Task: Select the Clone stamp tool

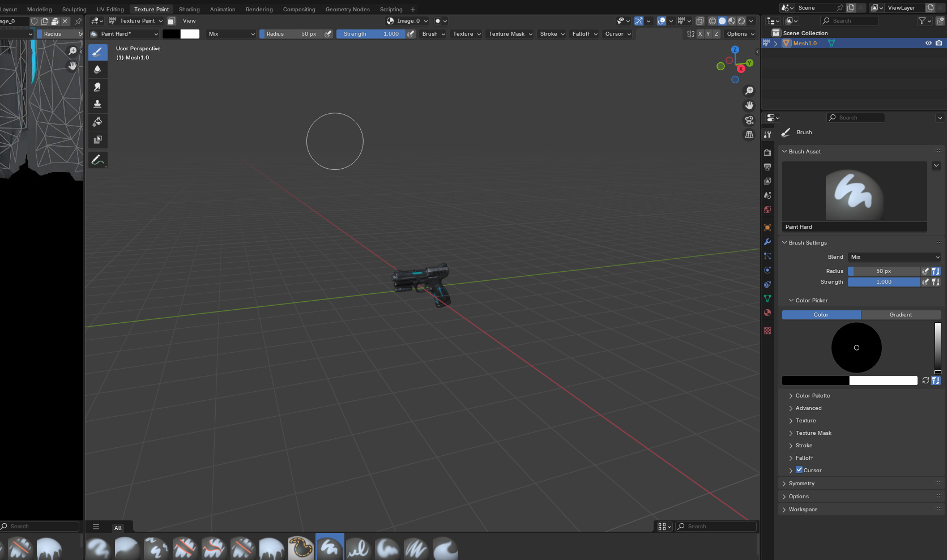Action: tap(97, 104)
